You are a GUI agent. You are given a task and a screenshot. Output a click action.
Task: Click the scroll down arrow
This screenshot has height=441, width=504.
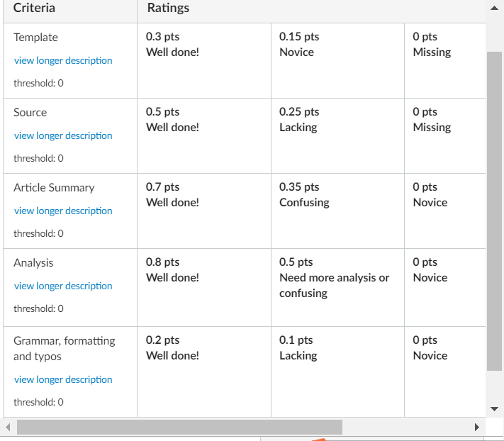click(494, 409)
